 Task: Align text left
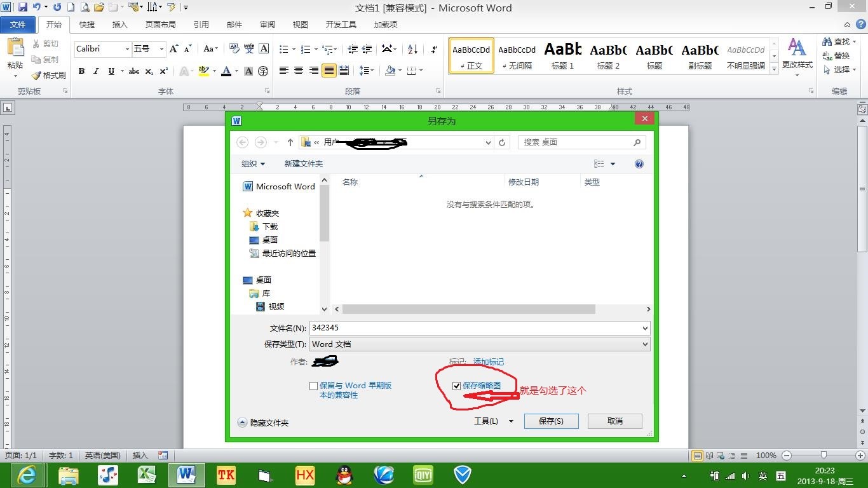283,71
